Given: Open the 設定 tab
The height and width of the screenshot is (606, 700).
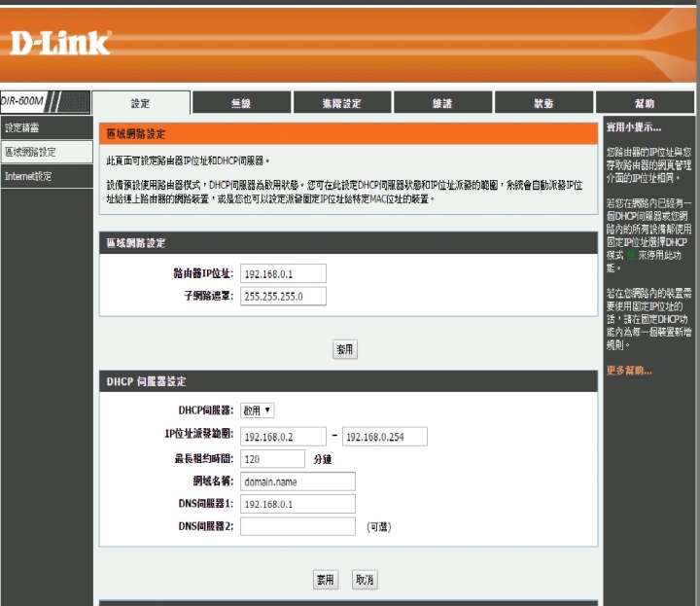Looking at the screenshot, I should coord(141,103).
